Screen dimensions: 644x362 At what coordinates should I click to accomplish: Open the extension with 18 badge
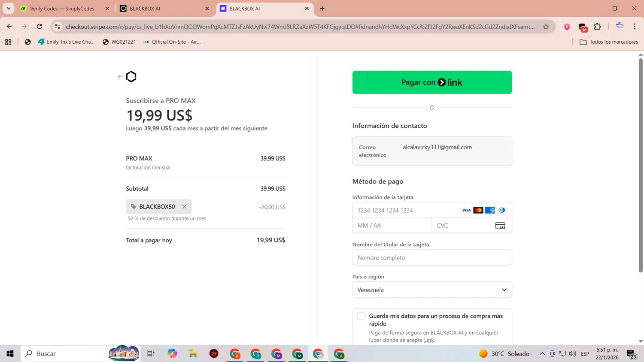click(583, 27)
